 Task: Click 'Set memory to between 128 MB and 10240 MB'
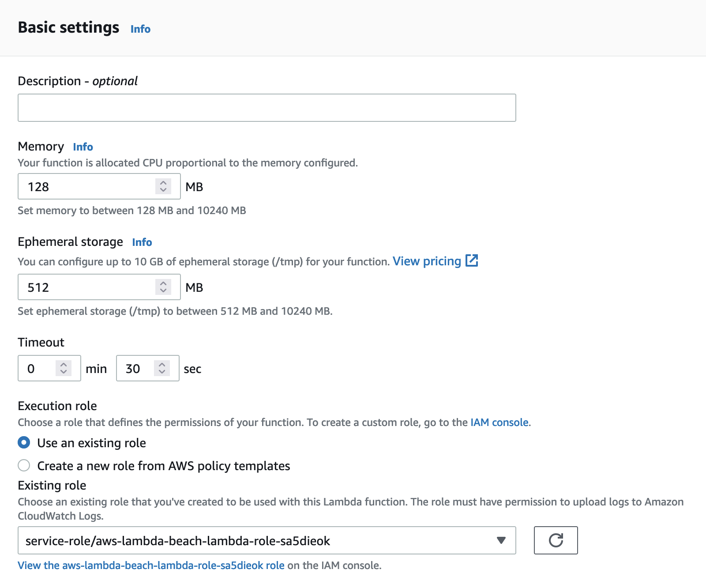(x=132, y=211)
